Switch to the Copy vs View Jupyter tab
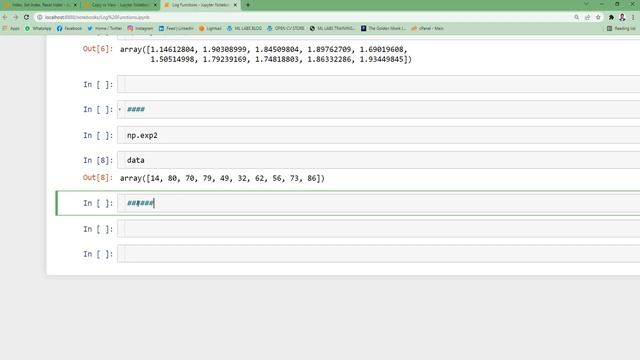The height and width of the screenshot is (360, 640). pyautogui.click(x=121, y=5)
